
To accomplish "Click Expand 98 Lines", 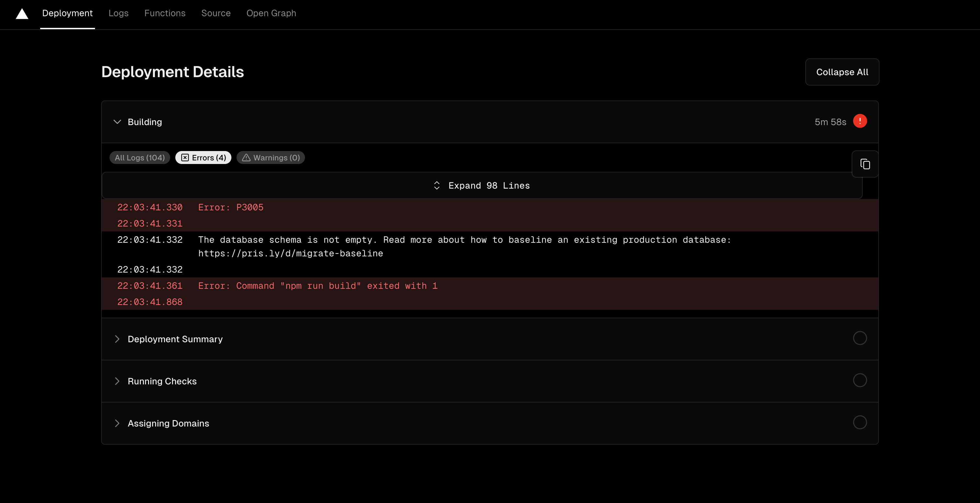I will (489, 185).
